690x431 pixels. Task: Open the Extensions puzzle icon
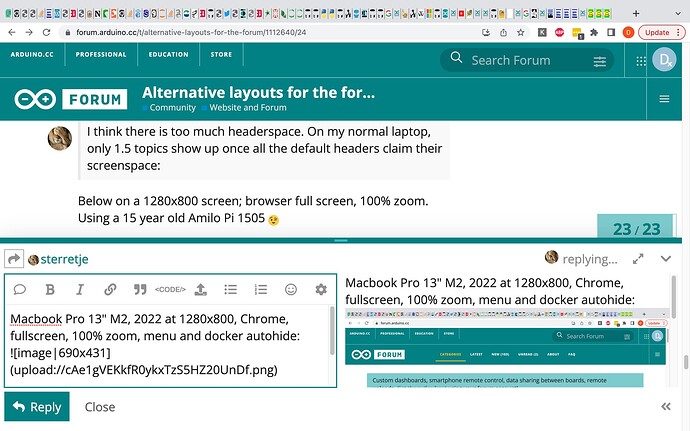pos(594,32)
